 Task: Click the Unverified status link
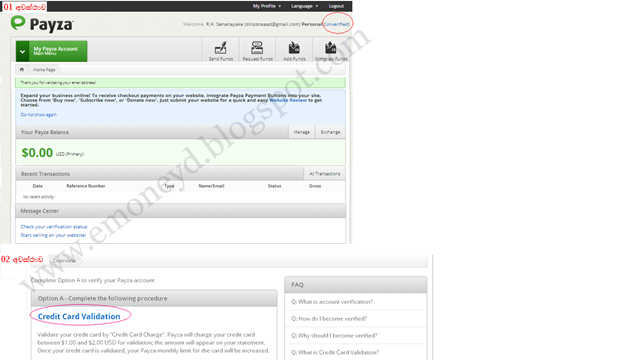(x=337, y=24)
